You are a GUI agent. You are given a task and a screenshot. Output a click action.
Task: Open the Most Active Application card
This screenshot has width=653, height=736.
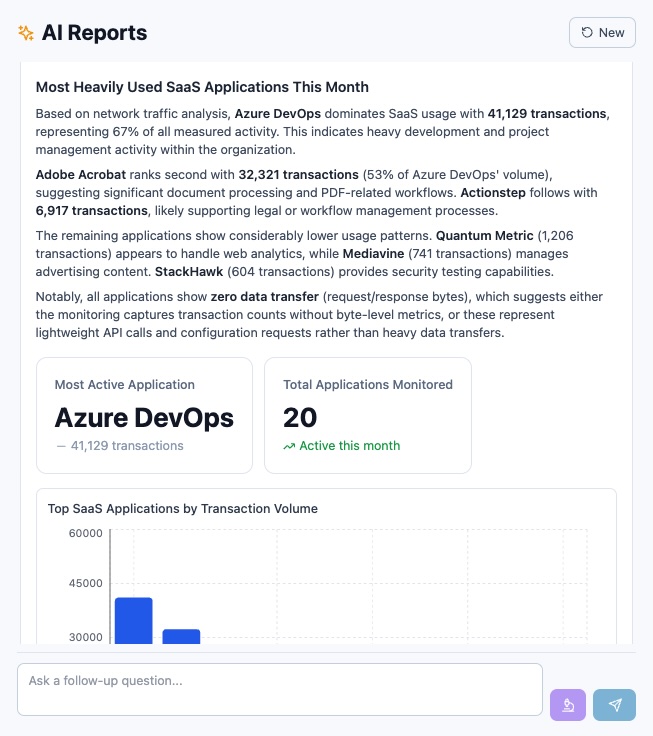tap(145, 415)
